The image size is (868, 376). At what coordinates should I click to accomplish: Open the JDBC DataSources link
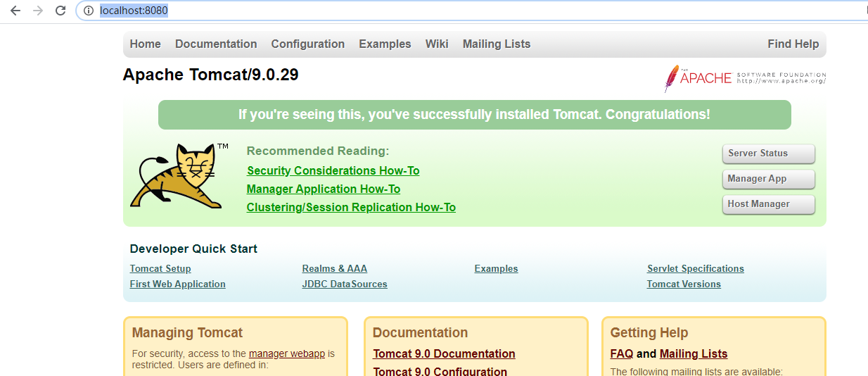345,284
